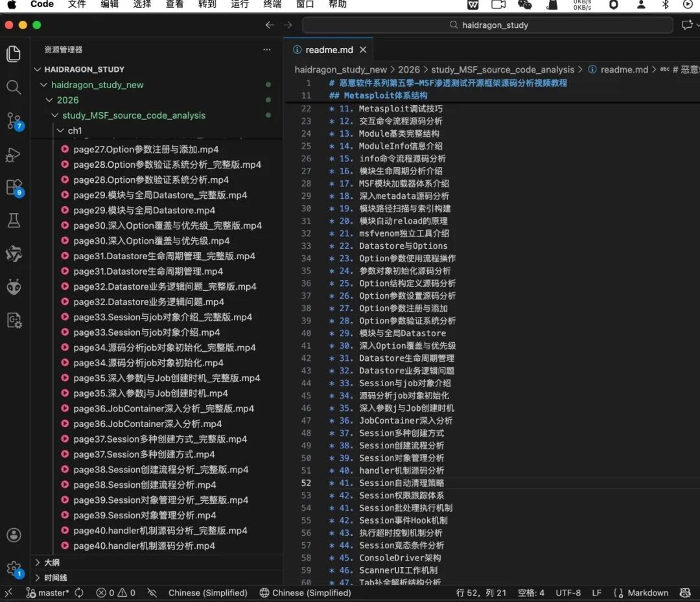Image resolution: width=700 pixels, height=602 pixels.
Task: Click the LF end-of-line button
Action: (x=596, y=593)
